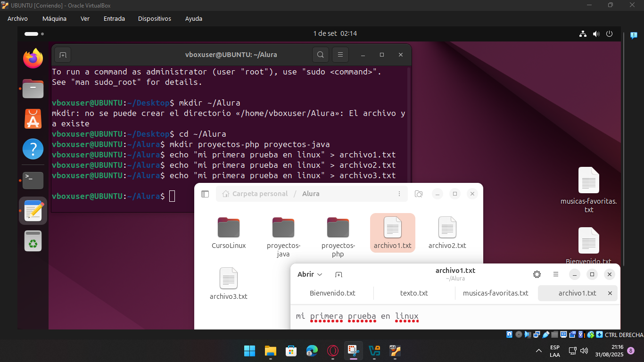Open the Archivo menu in VirtualBox
This screenshot has width=644, height=362.
point(17,19)
